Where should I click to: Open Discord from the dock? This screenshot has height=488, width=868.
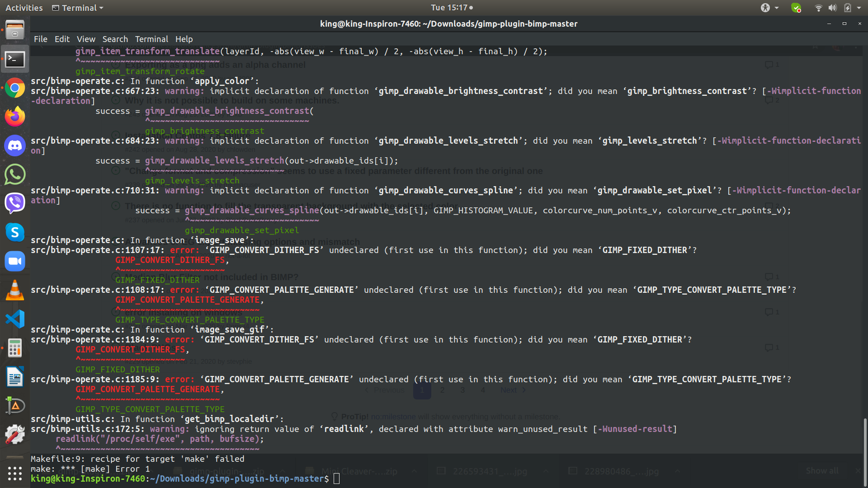pyautogui.click(x=15, y=145)
